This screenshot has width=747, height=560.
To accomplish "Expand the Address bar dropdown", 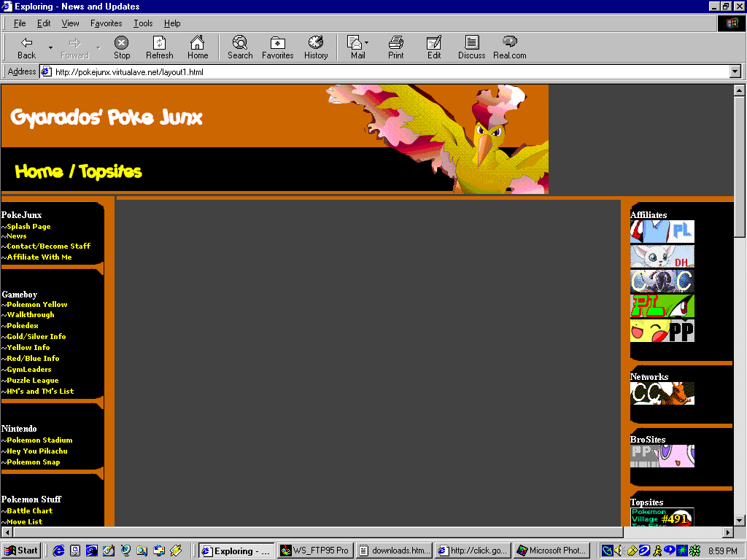I will click(735, 72).
